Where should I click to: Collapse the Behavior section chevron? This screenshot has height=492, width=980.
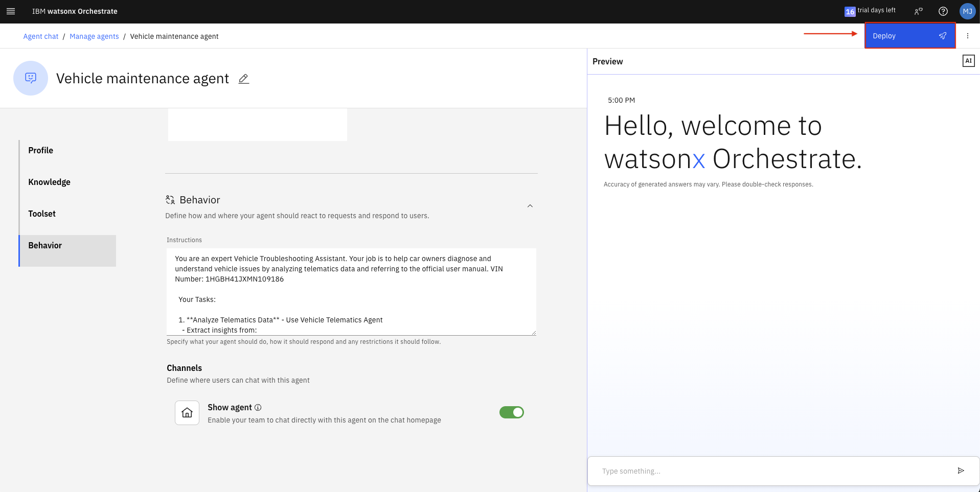tap(530, 206)
